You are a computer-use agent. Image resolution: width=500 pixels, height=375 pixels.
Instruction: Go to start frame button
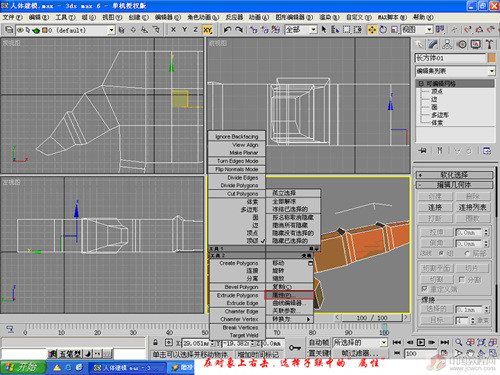pyautogui.click(x=397, y=342)
